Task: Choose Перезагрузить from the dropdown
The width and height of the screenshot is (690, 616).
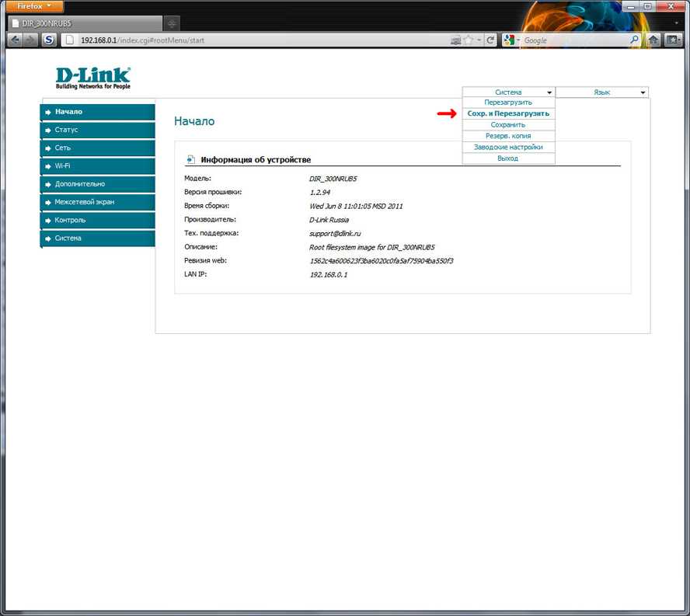Action: tap(508, 103)
